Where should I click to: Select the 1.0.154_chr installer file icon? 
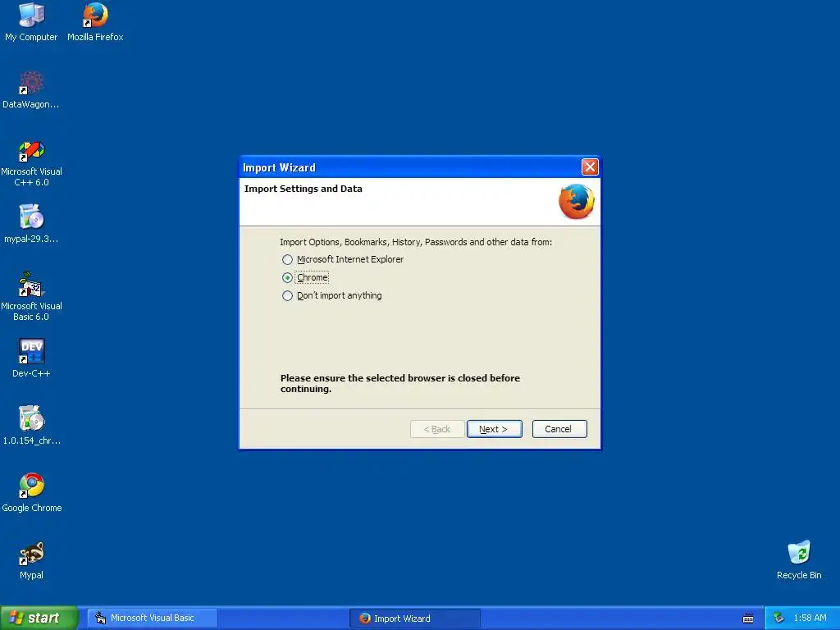[x=31, y=425]
